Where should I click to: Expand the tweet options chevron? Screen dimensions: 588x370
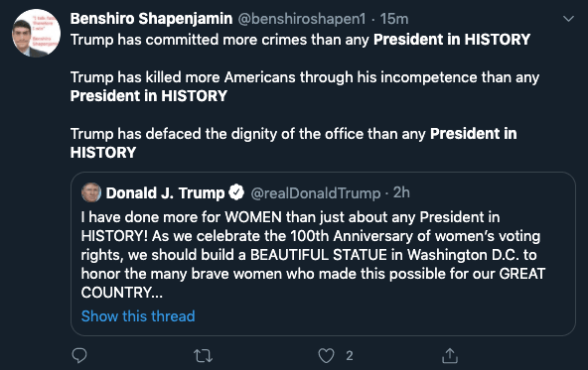coord(568,18)
